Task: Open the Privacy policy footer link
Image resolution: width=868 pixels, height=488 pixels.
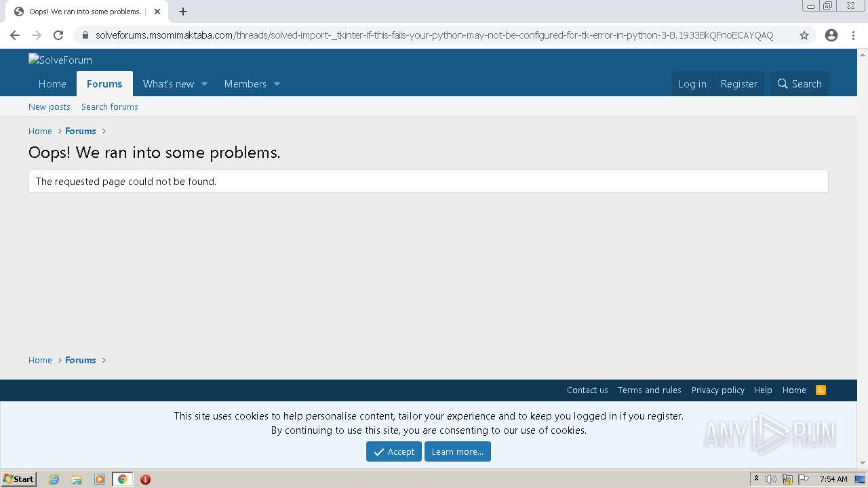Action: 718,390
